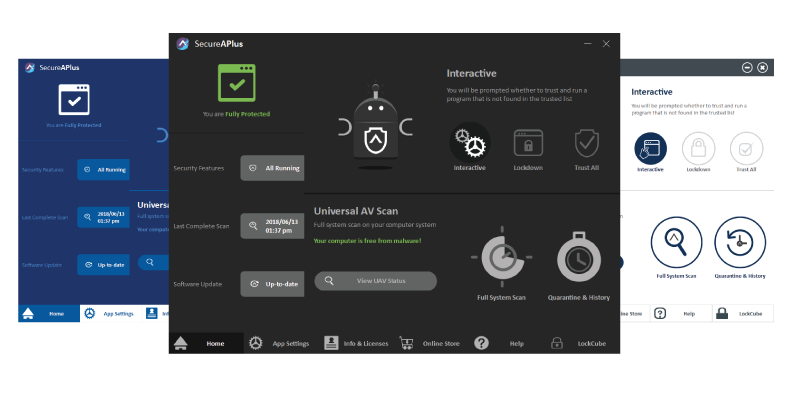Screen dimensions: 800x400
Task: Click Up-to-date button in dark window
Action: point(272,284)
